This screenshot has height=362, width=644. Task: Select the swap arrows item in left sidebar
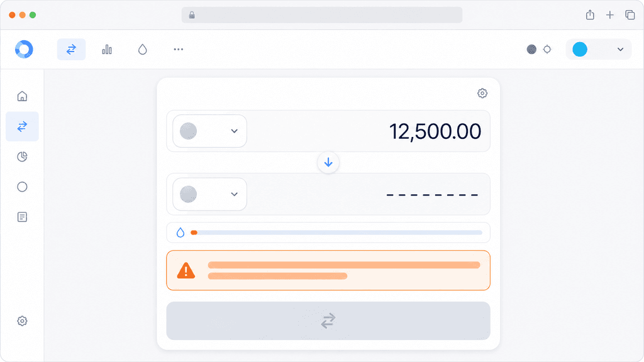(x=22, y=126)
